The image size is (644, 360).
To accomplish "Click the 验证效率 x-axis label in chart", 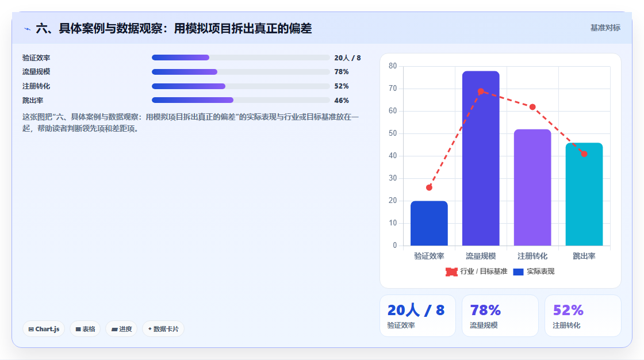I will (429, 256).
